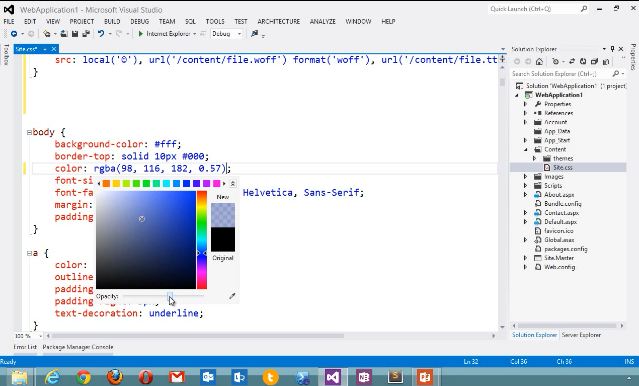639x386 pixels.
Task: Collapse the a CSS rule outline
Action: (x=29, y=253)
